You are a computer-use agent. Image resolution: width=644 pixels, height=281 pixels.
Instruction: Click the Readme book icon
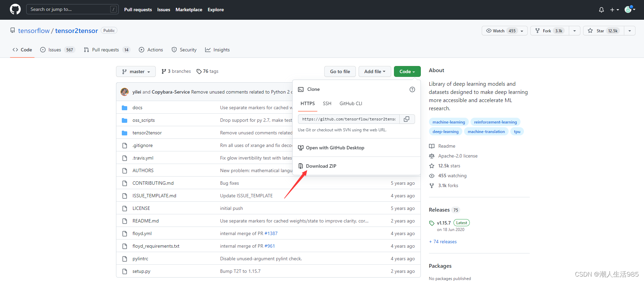pyautogui.click(x=432, y=146)
